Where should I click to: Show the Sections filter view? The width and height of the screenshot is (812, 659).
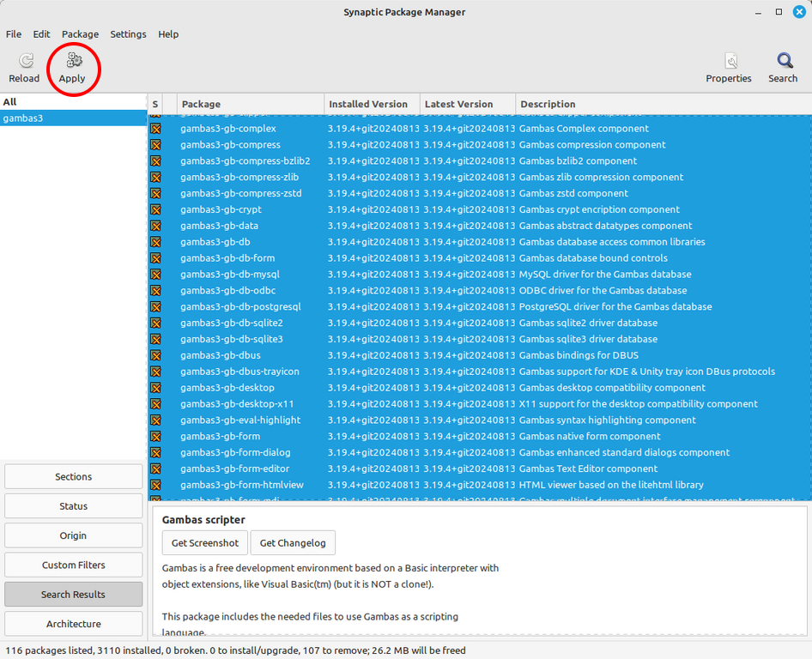74,477
